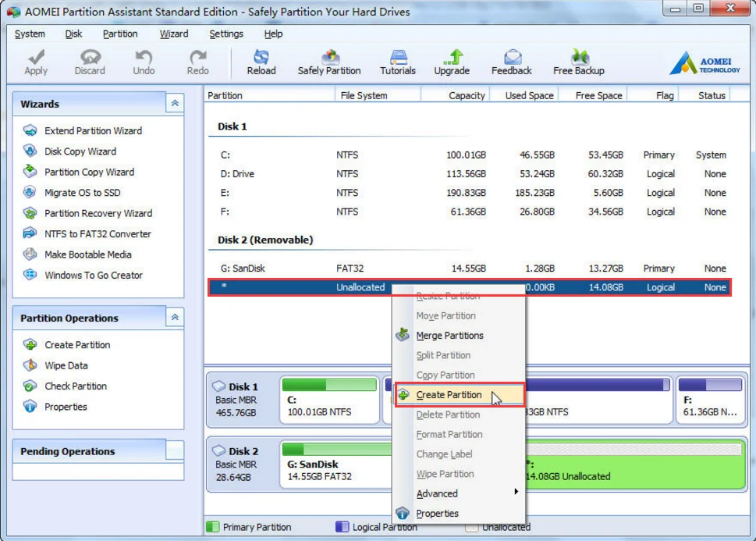Screen dimensions: 756x541
Task: Open the Partition Recovery Wizard
Action: [98, 213]
